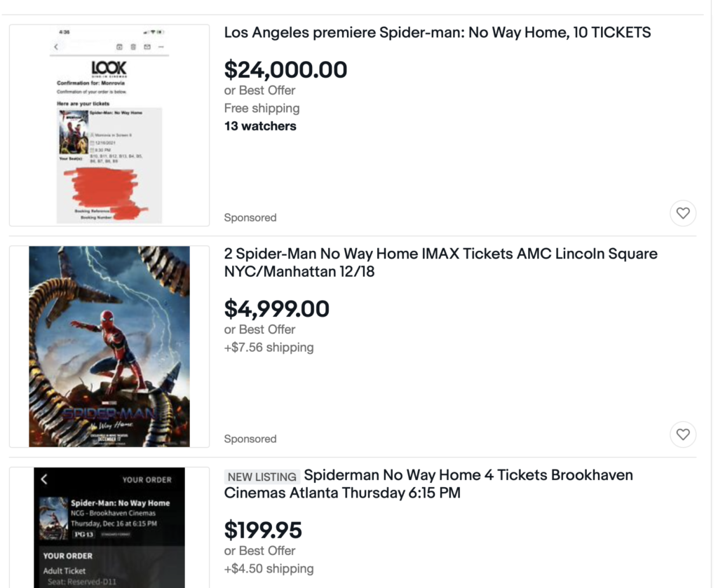The image size is (718, 588).
Task: Click three-dot icon in LOOK confirmation screenshot
Action: click(161, 47)
